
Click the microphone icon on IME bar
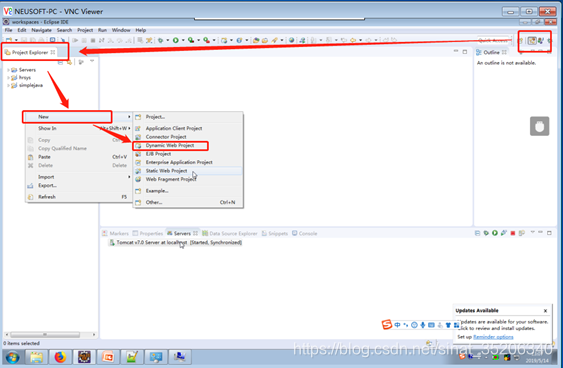pos(423,325)
